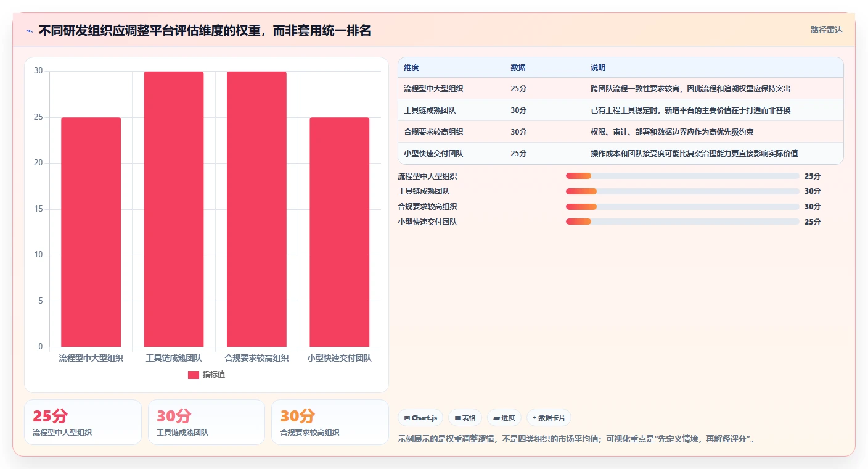
Task: Click the y-axis label 15
Action: 38,209
